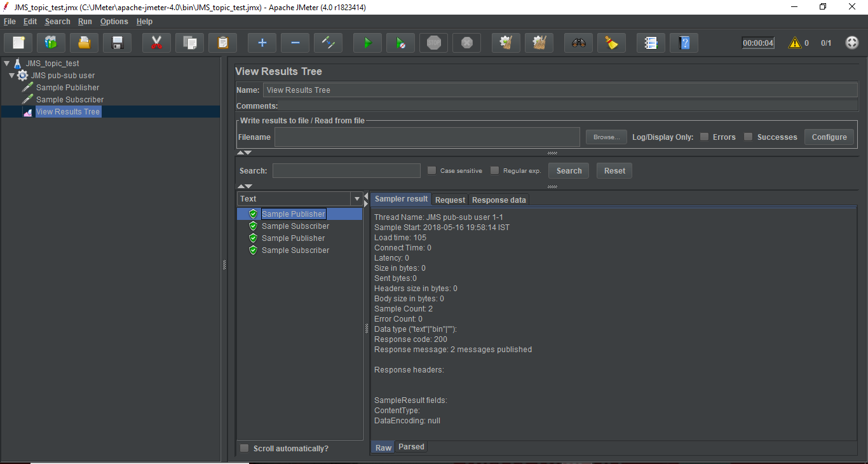Click into the Search text field
This screenshot has height=464, width=868.
346,171
